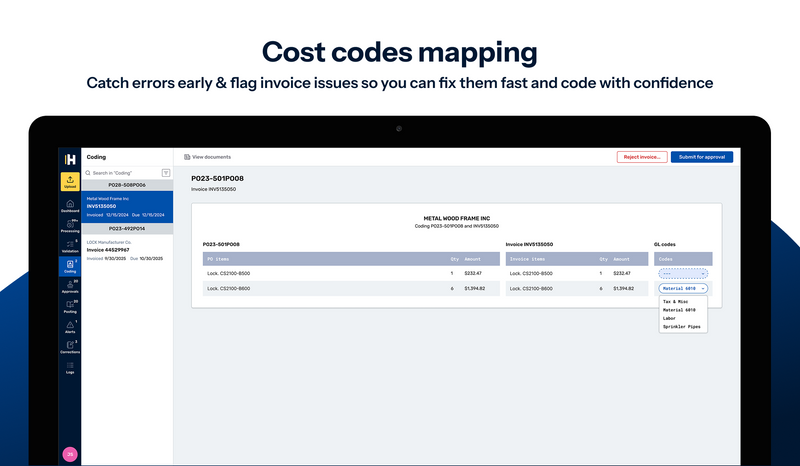Open the Approvals section
Viewport: 800px width, 466px height.
coord(70,287)
